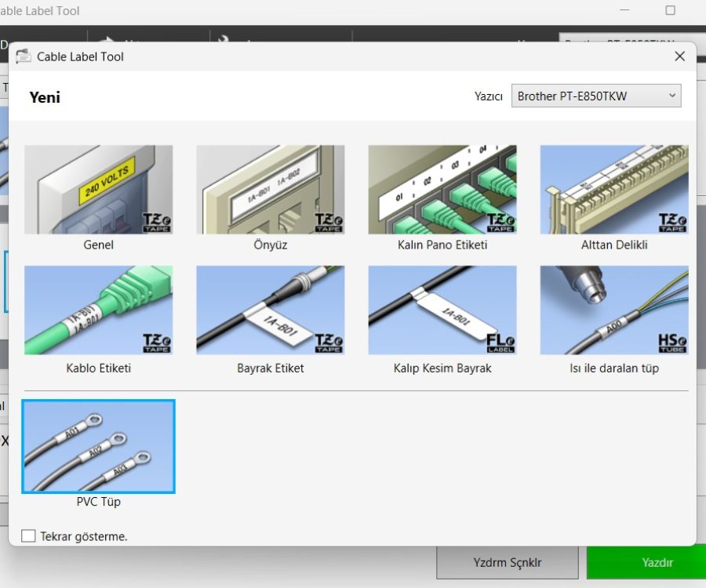Click the PVC Tüp caption text
This screenshot has height=588, width=706.
(98, 501)
